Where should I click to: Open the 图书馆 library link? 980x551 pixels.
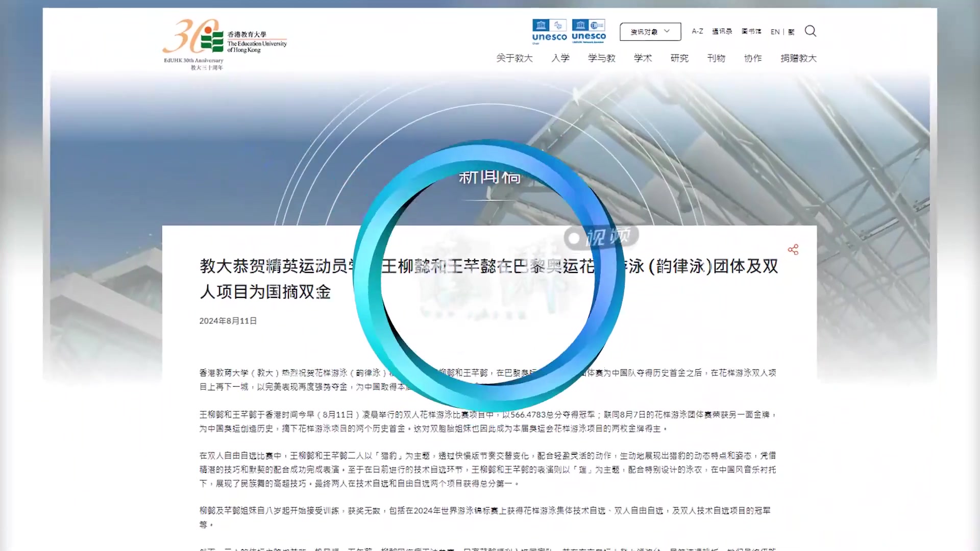point(751,31)
